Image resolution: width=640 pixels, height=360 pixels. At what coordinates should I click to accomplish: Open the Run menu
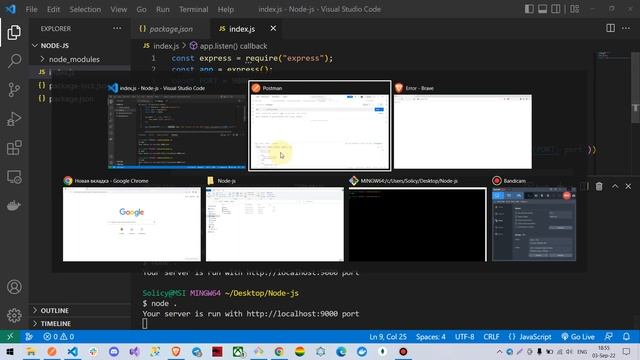click(162, 9)
